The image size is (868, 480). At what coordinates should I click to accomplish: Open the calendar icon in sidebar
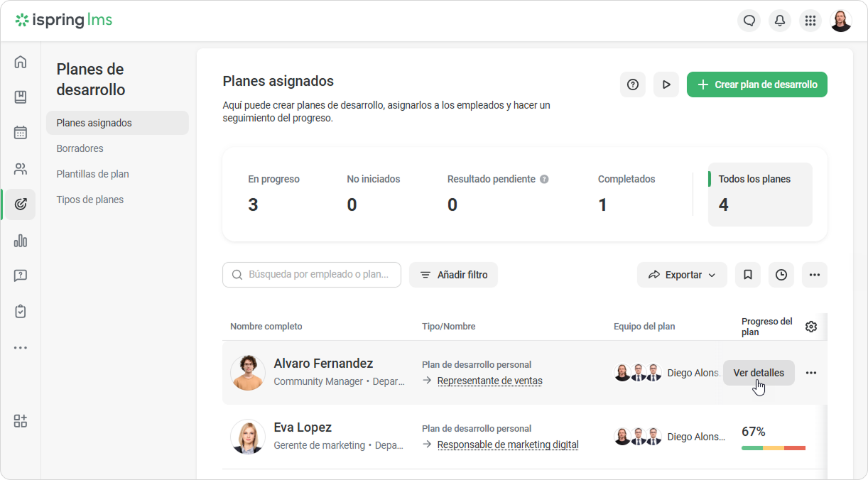[21, 133]
